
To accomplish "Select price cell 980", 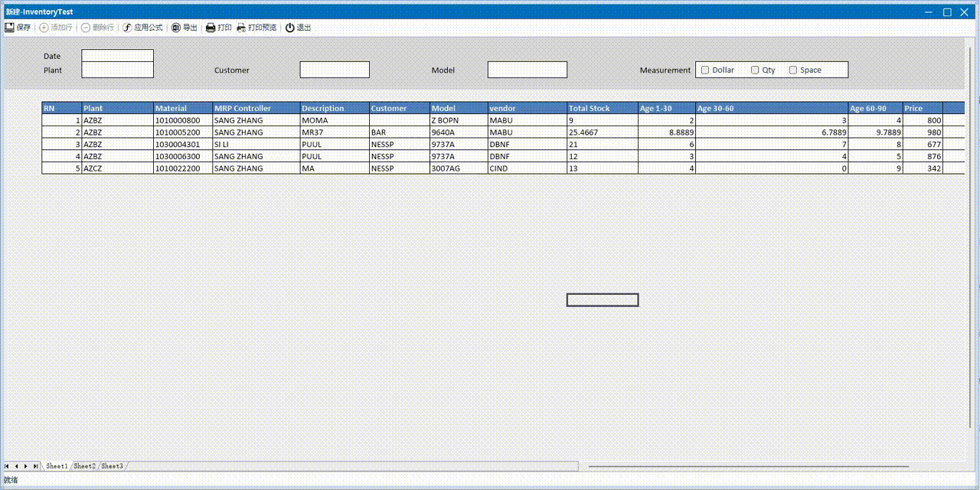I will 923,132.
